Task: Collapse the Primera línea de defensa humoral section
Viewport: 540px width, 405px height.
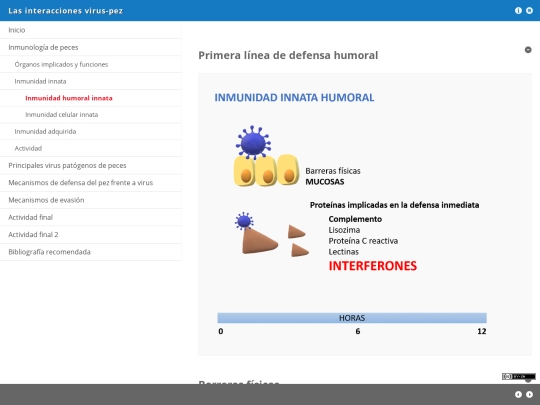Action: [528, 50]
